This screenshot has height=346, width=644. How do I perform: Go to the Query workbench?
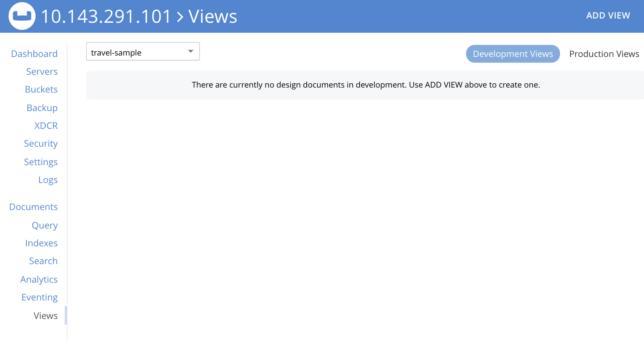pyautogui.click(x=44, y=225)
